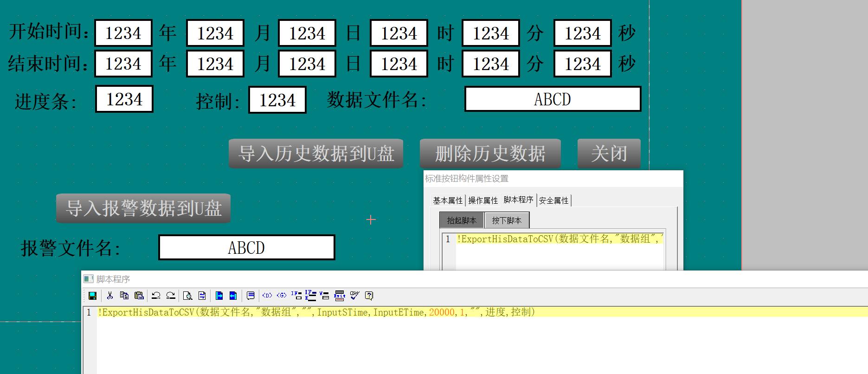
Task: Click 导入历史数据到U盘 button
Action: tap(316, 154)
